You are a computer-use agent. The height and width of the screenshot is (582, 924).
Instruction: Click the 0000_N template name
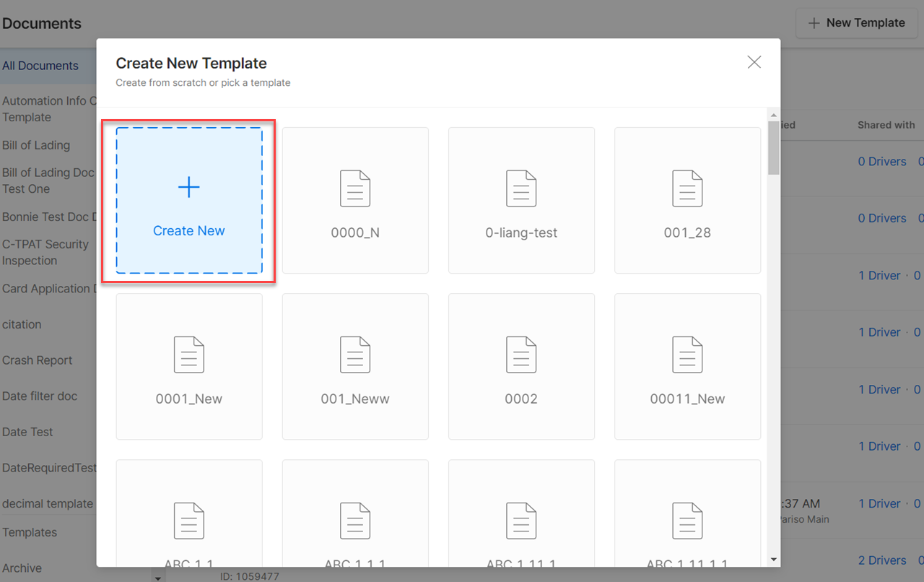coord(355,233)
